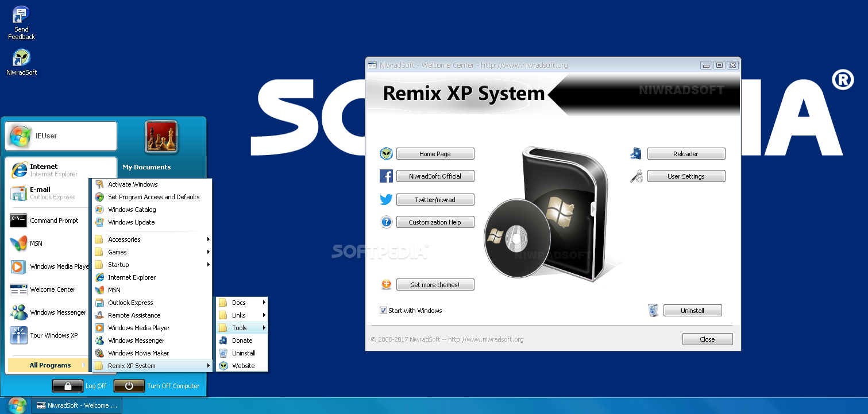Click recycle bin icon beside Uninstall
The image size is (868, 414).
653,310
